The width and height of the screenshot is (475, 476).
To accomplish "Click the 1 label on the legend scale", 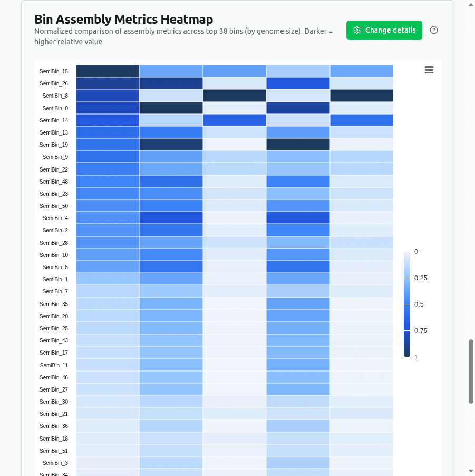I will (416, 357).
